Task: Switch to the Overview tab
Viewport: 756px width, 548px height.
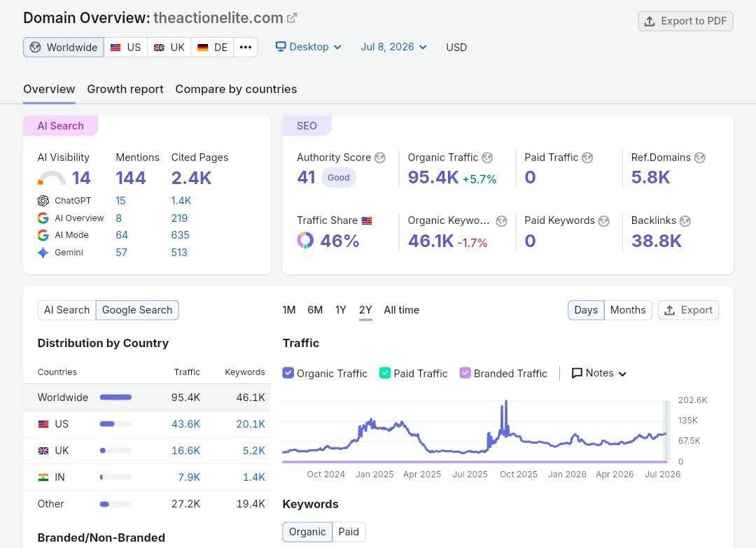Action: tap(49, 89)
